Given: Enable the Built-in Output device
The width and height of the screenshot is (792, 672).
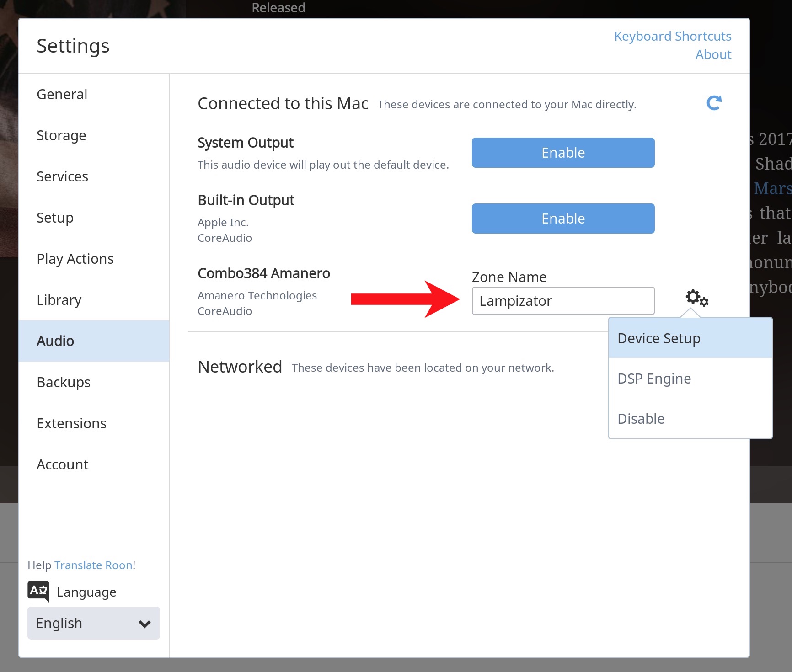Looking at the screenshot, I should click(563, 219).
